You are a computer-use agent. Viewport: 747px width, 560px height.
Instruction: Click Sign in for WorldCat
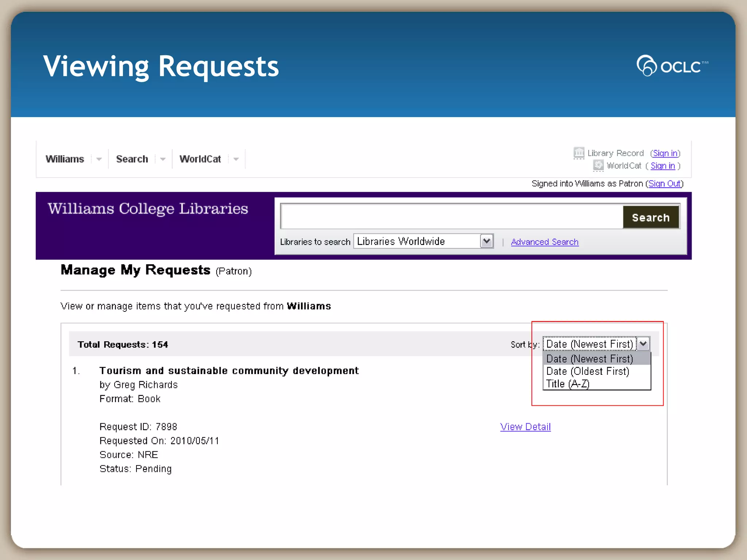(x=663, y=166)
